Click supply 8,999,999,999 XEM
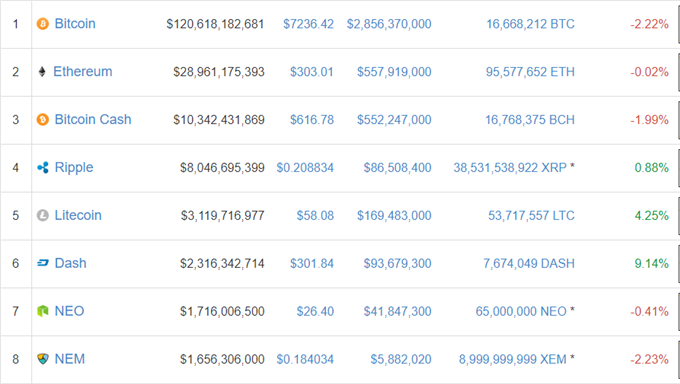Viewport: 680px width, 384px height. click(x=513, y=359)
